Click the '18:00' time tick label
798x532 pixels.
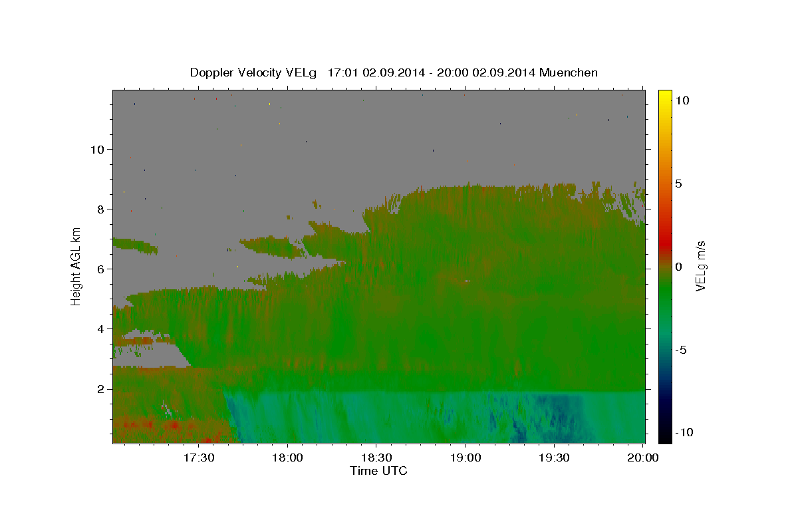[x=288, y=458]
